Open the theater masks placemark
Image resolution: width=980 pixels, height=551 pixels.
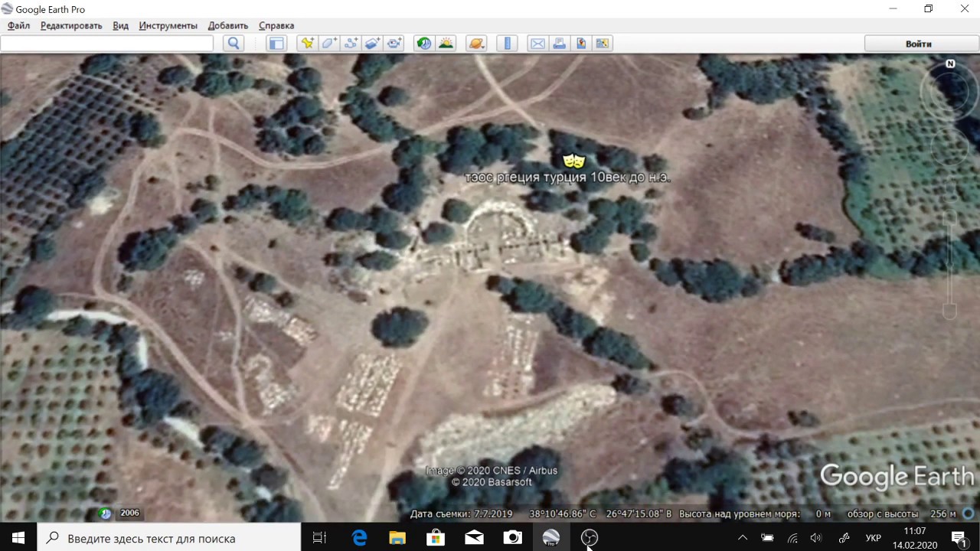pos(573,161)
